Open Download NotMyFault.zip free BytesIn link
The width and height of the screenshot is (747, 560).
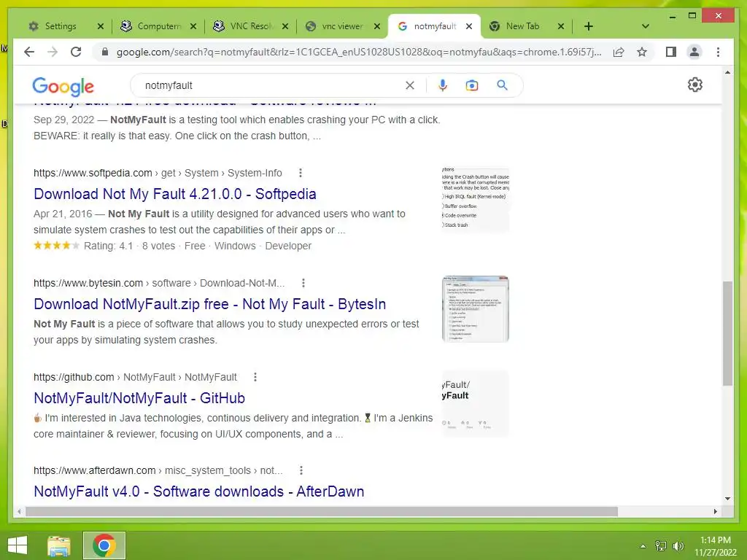tap(209, 304)
